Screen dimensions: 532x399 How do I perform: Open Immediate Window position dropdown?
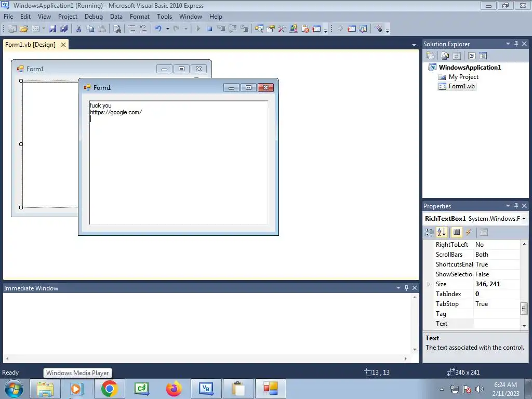click(x=398, y=288)
